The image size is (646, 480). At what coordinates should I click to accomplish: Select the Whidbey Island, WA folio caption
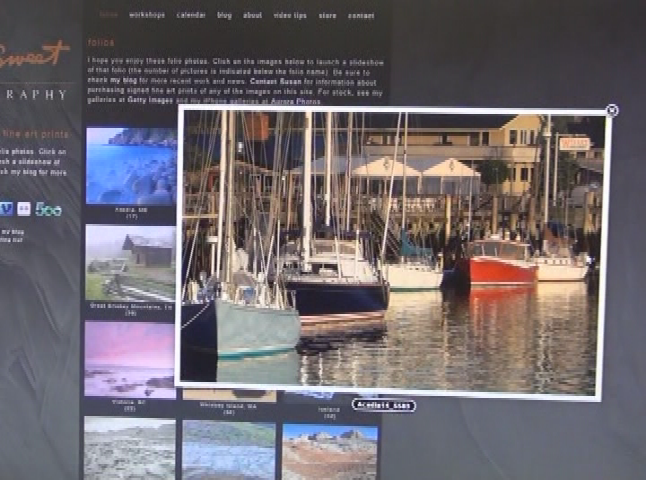tap(228, 406)
